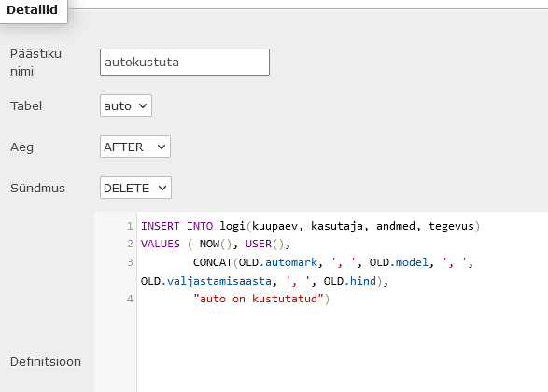This screenshot has height=392, width=548.
Task: Click the "auto on kustutatud" string
Action: click(259, 299)
